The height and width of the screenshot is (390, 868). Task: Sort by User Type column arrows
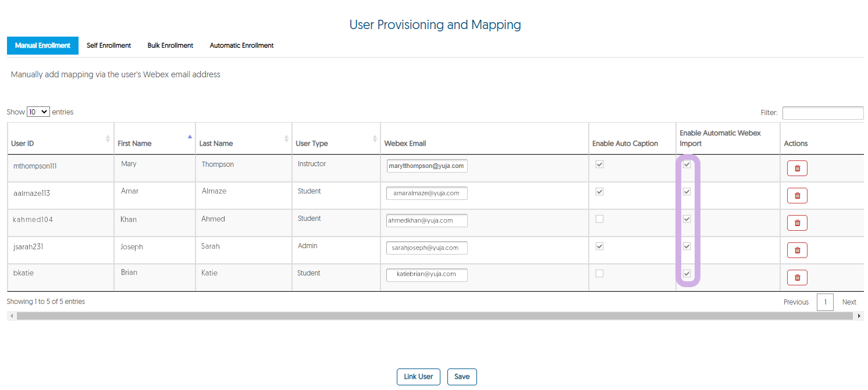(x=375, y=139)
